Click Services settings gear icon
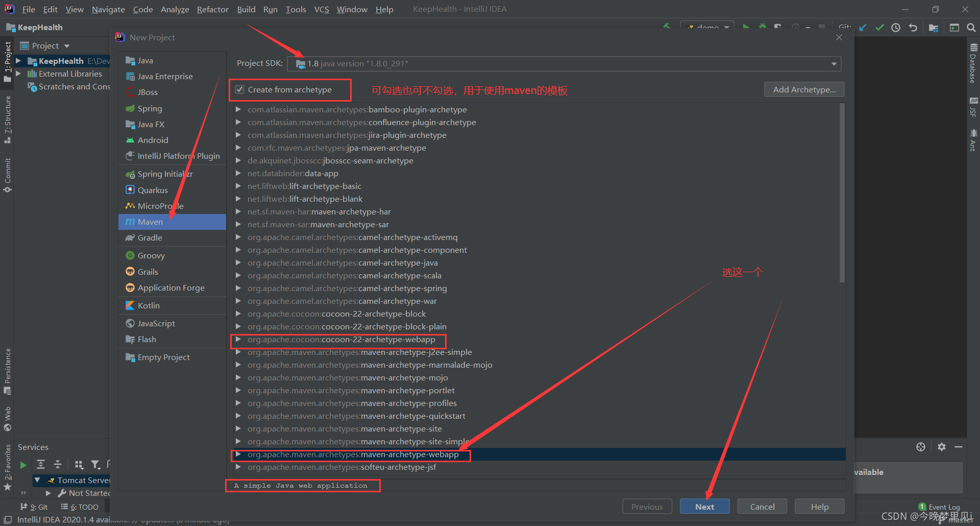Screen dimensions: 980x526 pyautogui.click(x=942, y=447)
